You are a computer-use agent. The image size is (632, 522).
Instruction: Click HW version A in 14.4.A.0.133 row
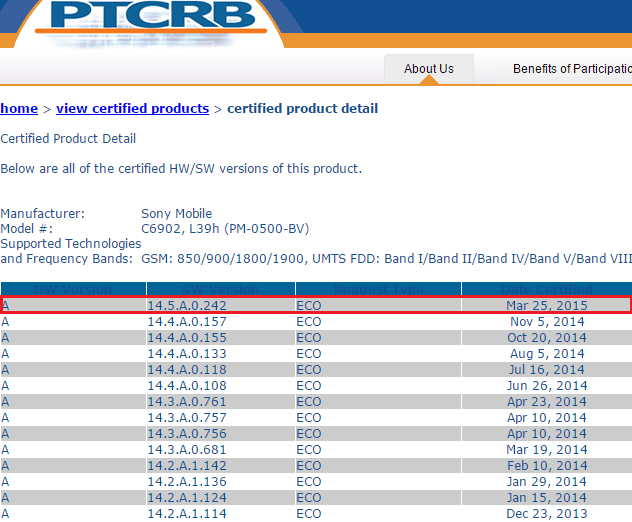click(5, 354)
